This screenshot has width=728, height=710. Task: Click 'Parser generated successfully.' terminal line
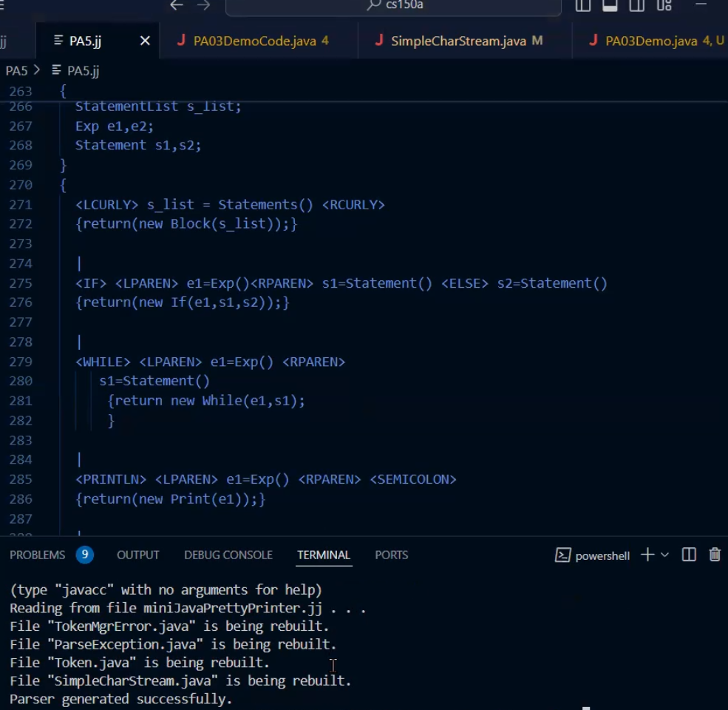point(120,699)
